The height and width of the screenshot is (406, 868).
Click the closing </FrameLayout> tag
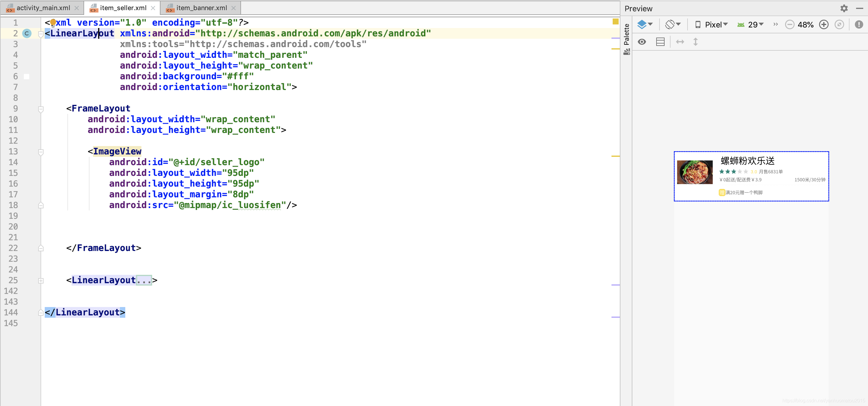tap(104, 248)
